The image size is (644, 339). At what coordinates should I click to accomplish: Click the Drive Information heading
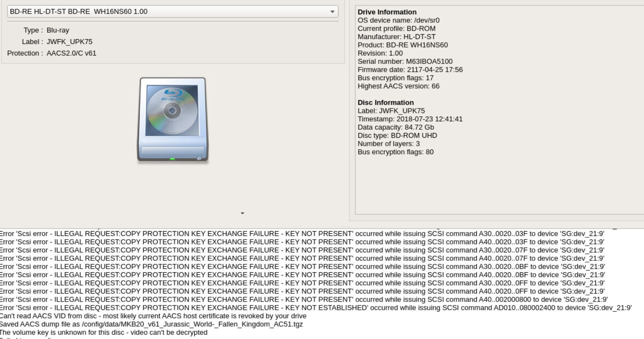point(387,12)
